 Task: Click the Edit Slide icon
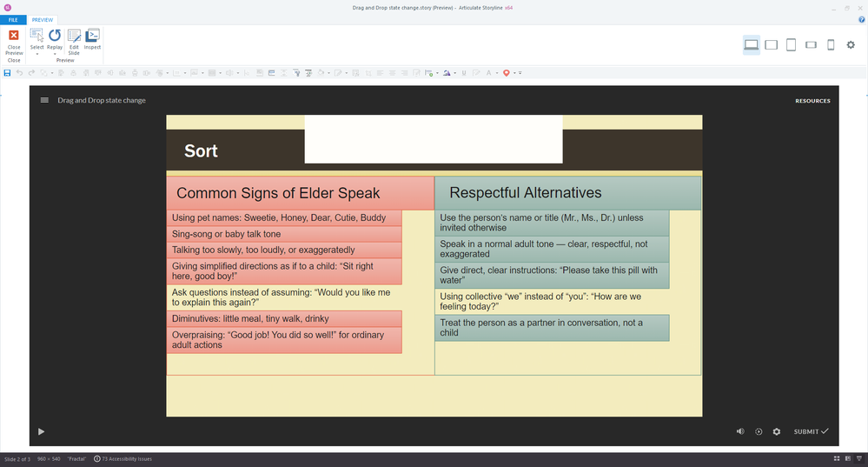coord(74,39)
